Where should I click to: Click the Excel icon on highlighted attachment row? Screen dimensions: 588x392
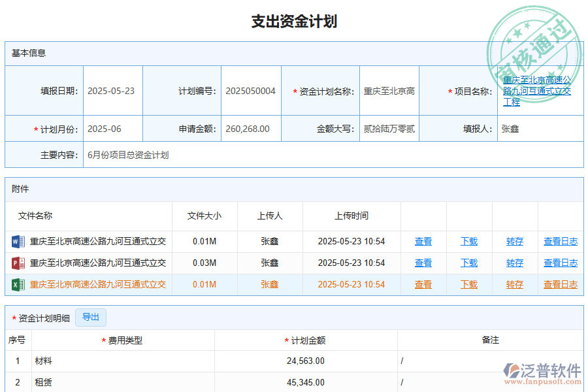18,284
